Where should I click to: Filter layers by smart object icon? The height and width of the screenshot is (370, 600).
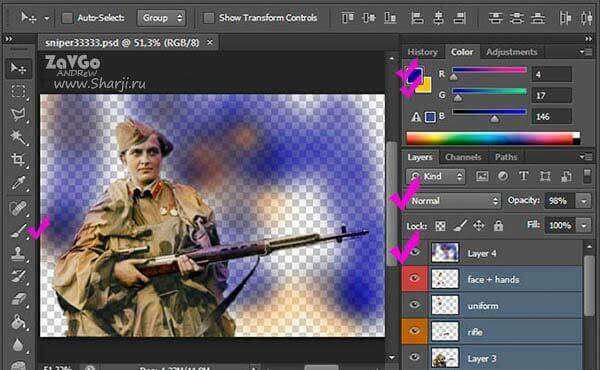(566, 176)
